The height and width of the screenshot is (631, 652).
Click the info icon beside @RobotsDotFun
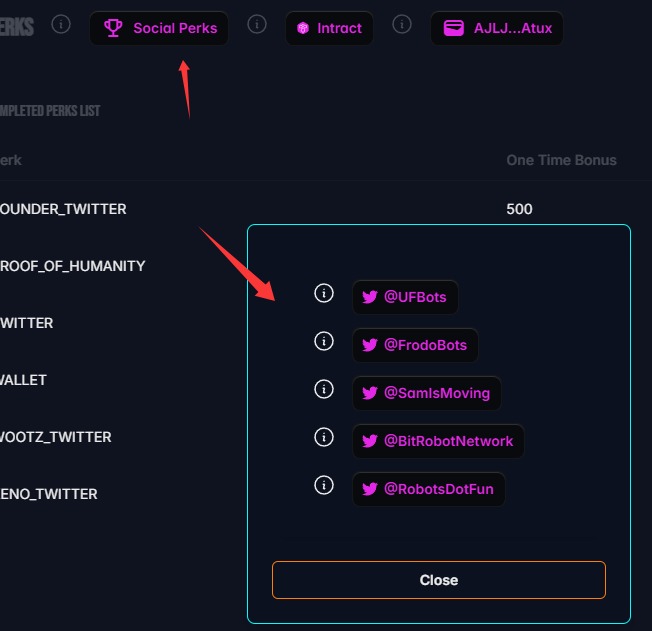324,485
